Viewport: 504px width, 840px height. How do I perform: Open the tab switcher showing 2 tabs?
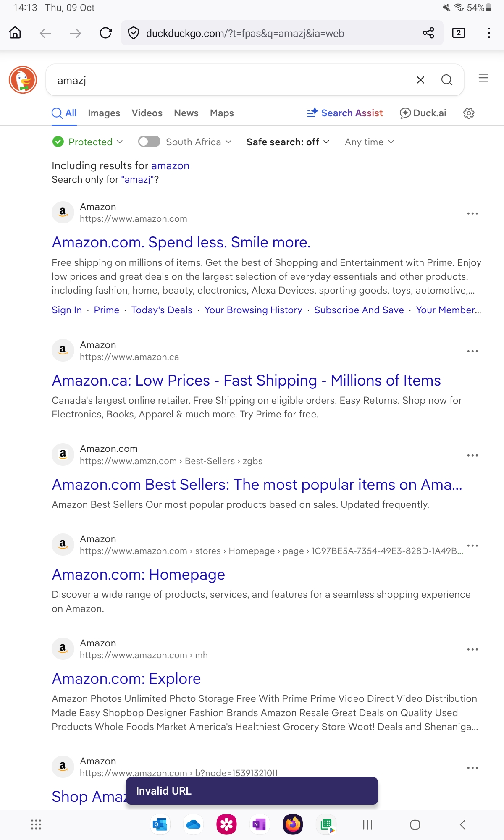pos(458,33)
